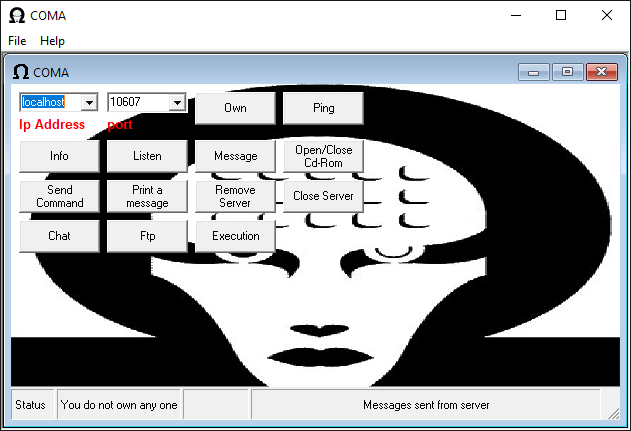Click the Omega app icon in outer title bar

[x=17, y=16]
